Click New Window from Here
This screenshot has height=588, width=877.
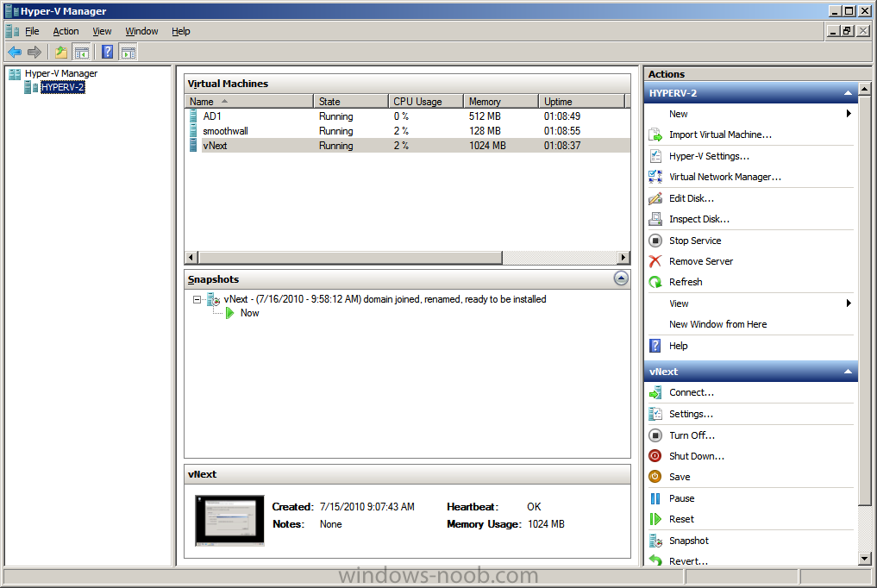pos(717,324)
